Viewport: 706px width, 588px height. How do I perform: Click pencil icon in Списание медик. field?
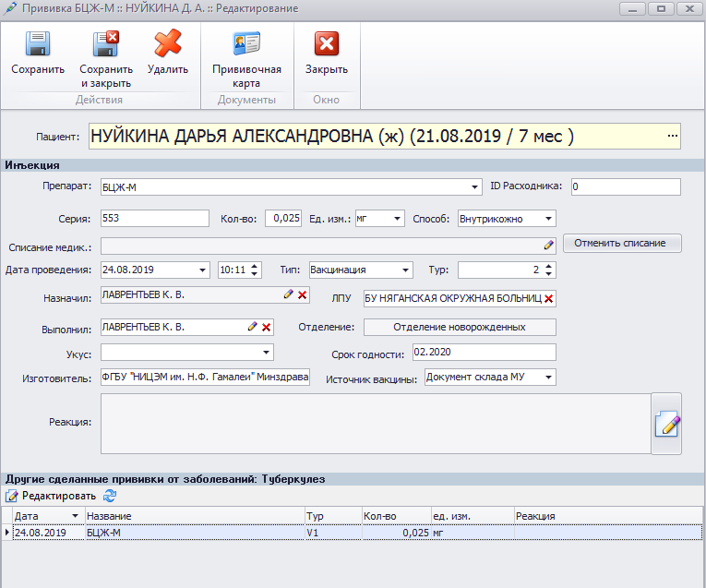click(x=548, y=245)
